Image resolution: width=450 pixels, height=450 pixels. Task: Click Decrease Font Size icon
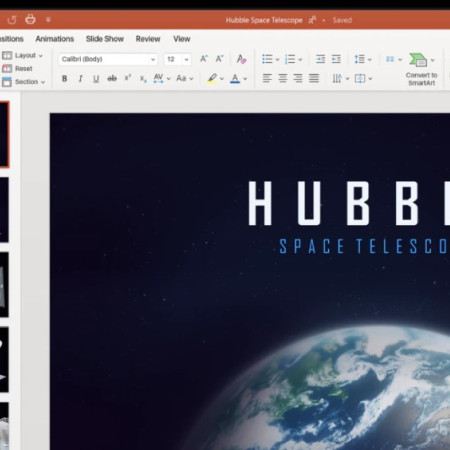coord(219,59)
